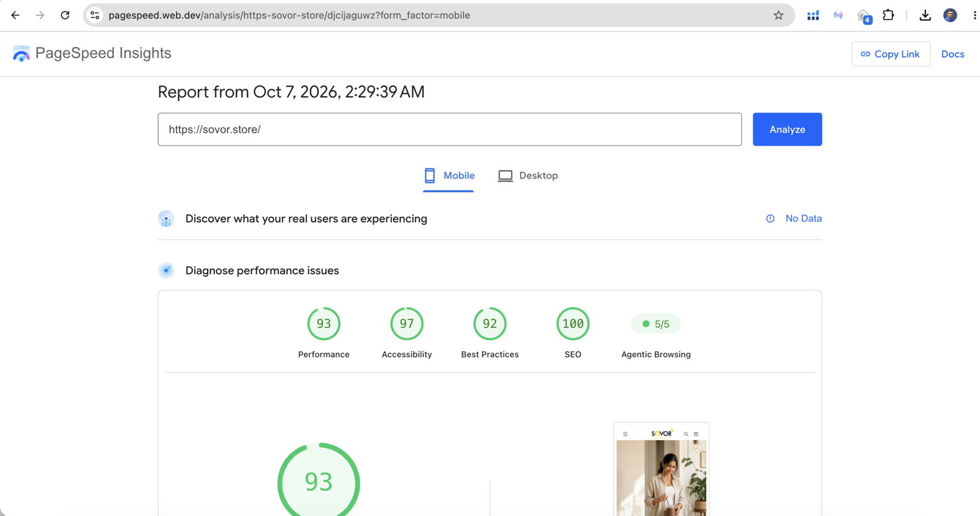This screenshot has width=980, height=516.
Task: Go forward in browser history
Action: 40,15
